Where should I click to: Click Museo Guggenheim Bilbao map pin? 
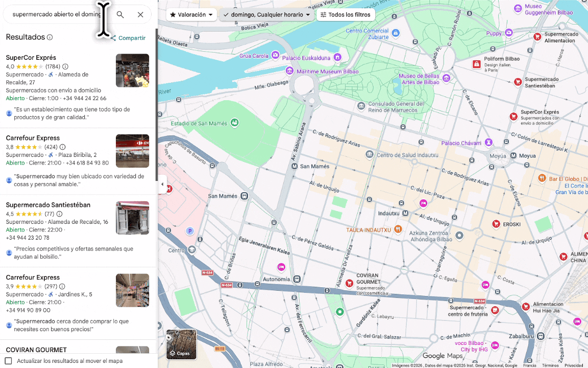tap(518, 9)
